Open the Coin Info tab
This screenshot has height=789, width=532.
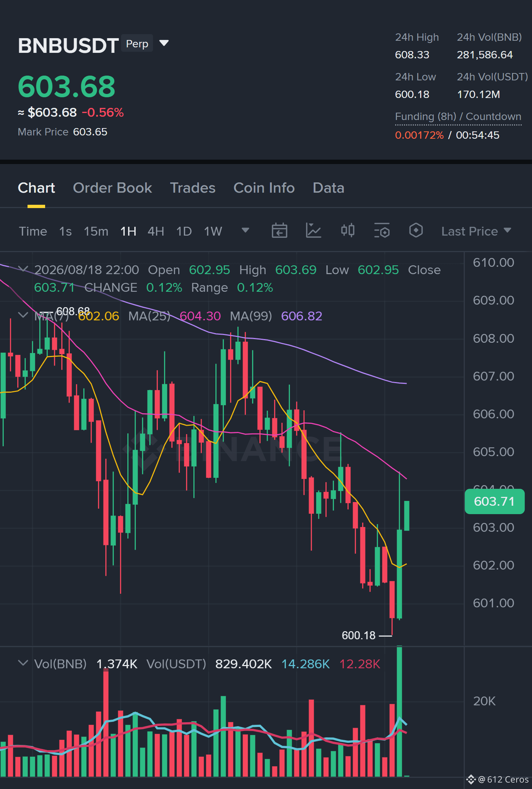264,188
